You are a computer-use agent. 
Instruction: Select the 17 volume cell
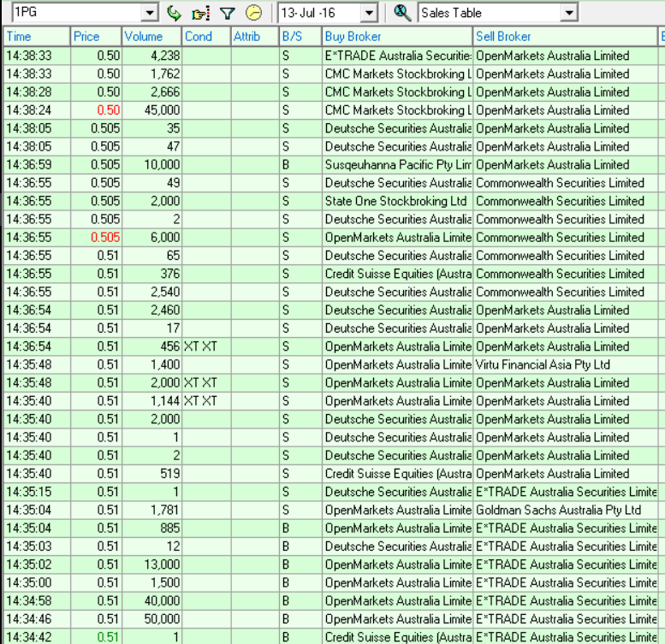tap(151, 328)
